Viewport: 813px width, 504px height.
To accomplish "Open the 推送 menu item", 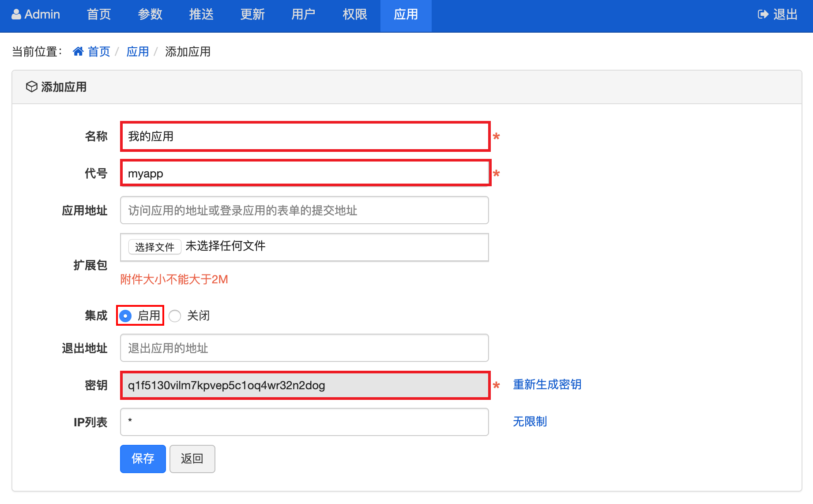I will pyautogui.click(x=201, y=15).
